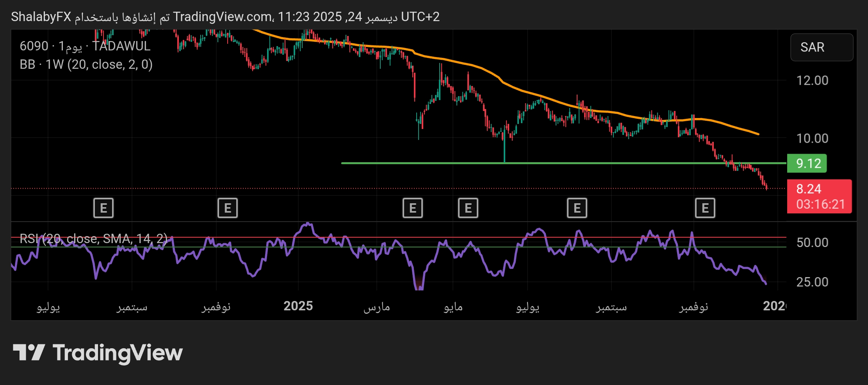Hide the RSI indicator pane

click(94, 238)
